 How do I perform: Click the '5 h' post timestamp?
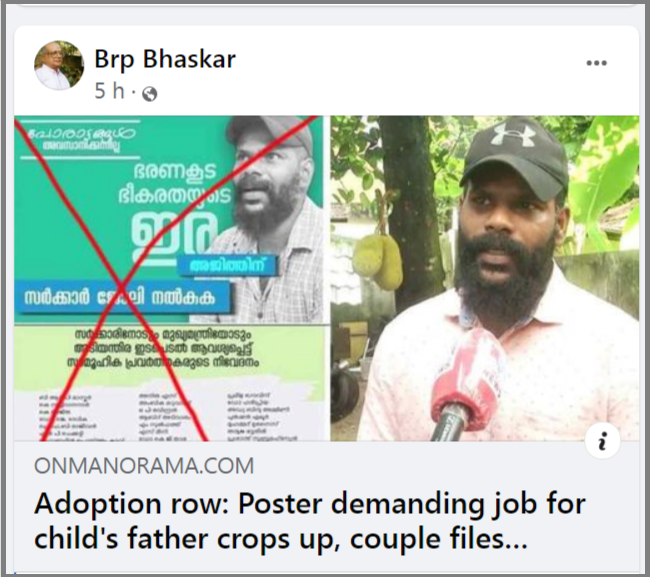click(x=109, y=91)
